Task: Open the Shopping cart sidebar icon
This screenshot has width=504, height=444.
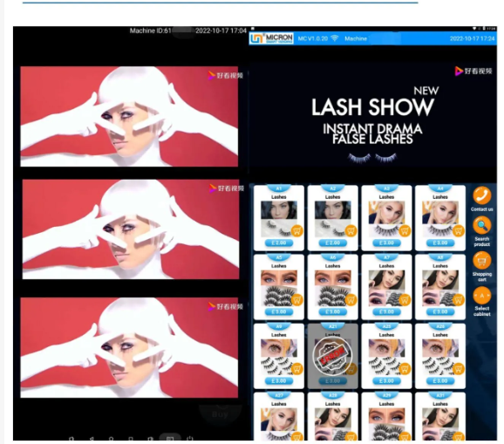Action: [481, 261]
